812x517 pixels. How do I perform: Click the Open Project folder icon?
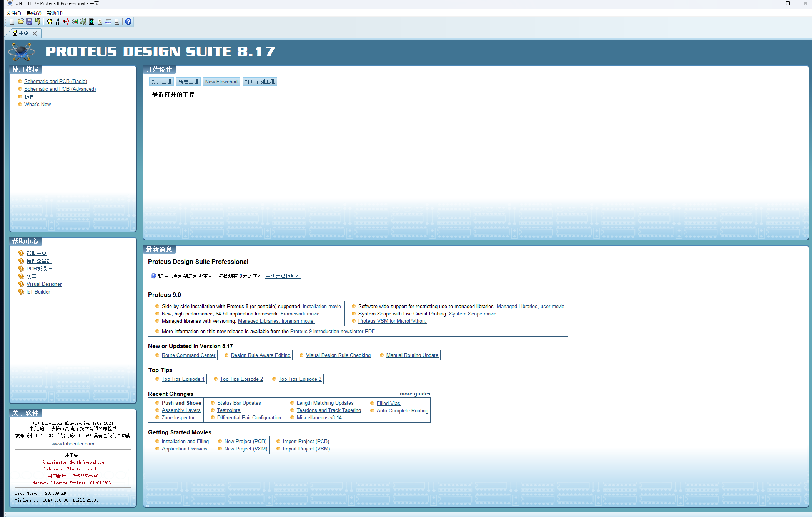(20, 22)
